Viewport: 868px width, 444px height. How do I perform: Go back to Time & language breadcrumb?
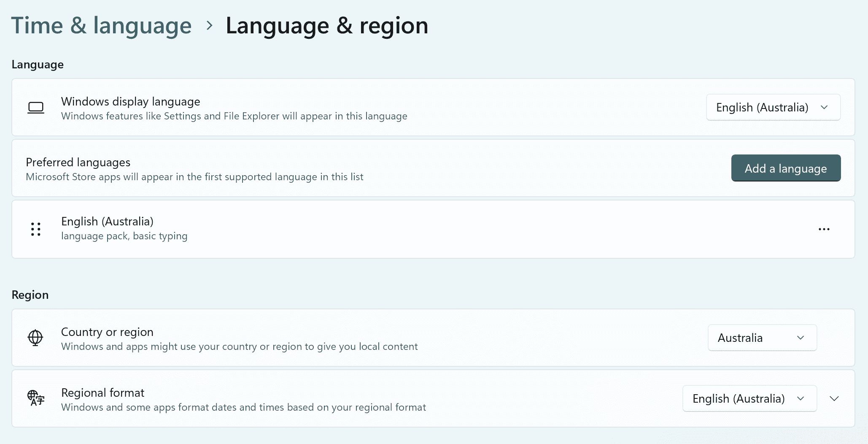(101, 25)
